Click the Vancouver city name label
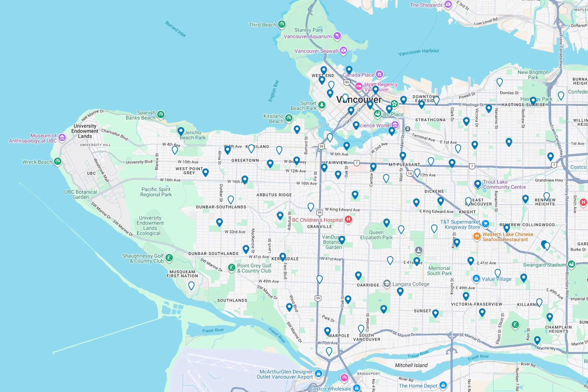Viewport: 588px width, 392px height. pyautogui.click(x=359, y=100)
